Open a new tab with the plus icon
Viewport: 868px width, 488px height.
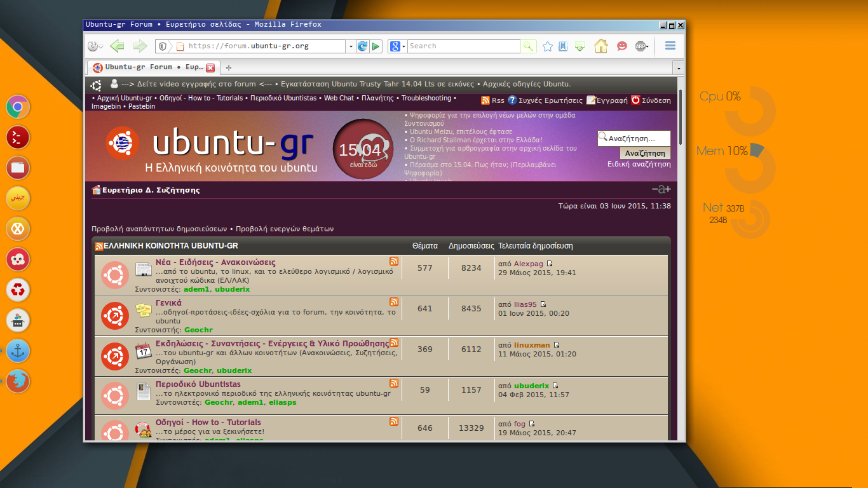(x=229, y=67)
